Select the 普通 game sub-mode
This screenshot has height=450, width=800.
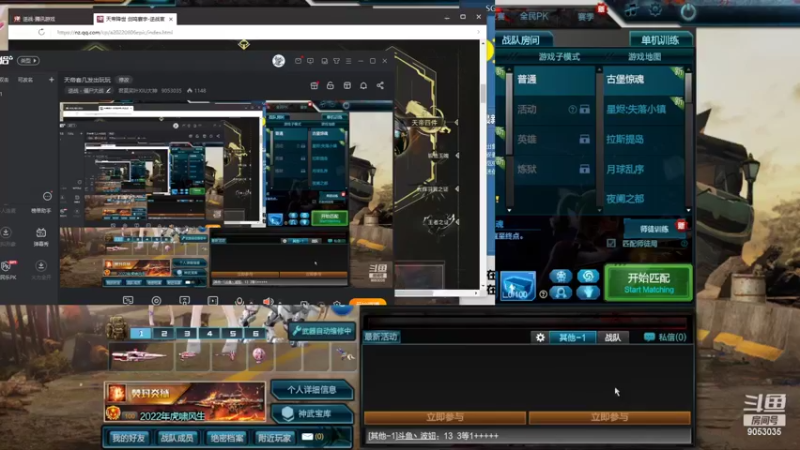(x=554, y=80)
